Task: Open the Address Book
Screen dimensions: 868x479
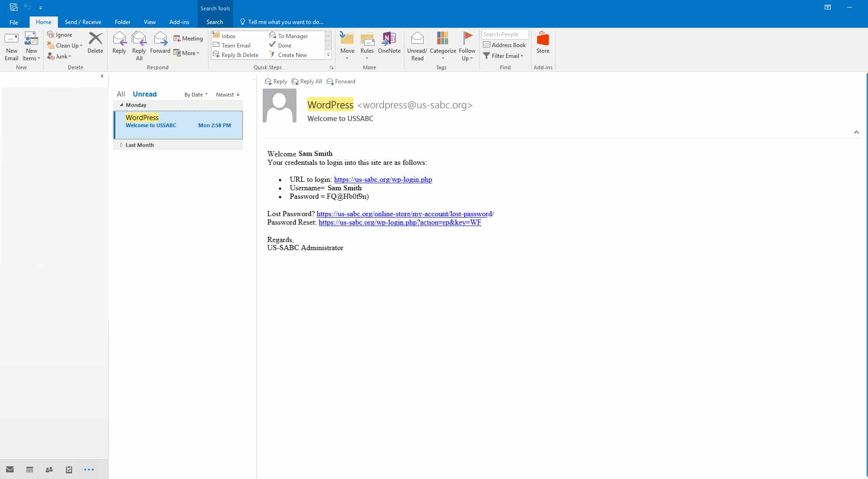Action: (504, 45)
